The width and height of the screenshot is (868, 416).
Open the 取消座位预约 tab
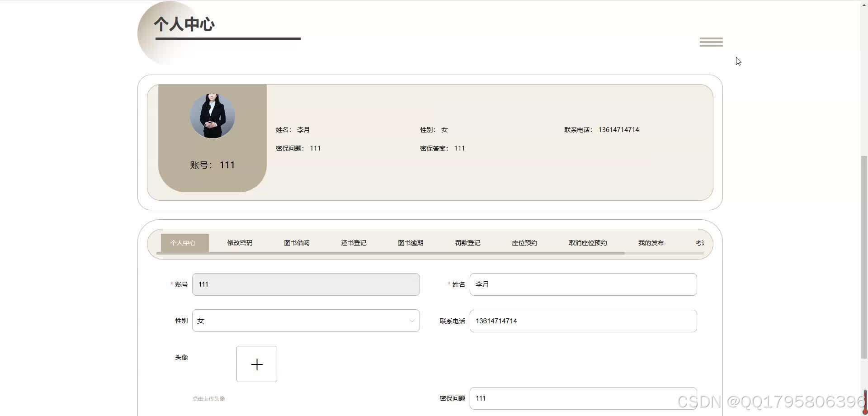pos(587,243)
